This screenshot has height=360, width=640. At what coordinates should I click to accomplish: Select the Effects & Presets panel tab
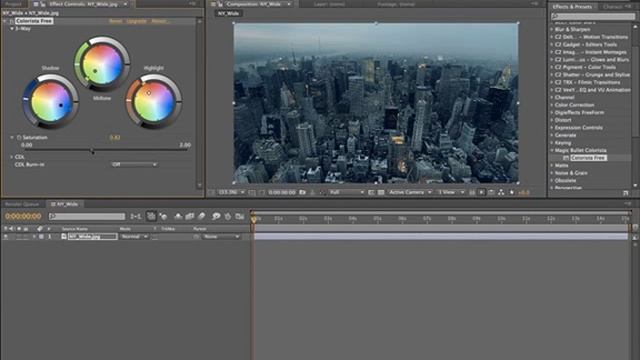[572, 7]
